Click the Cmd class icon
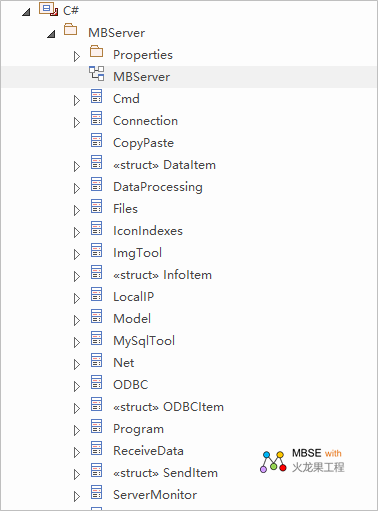381x511 pixels. [96, 96]
